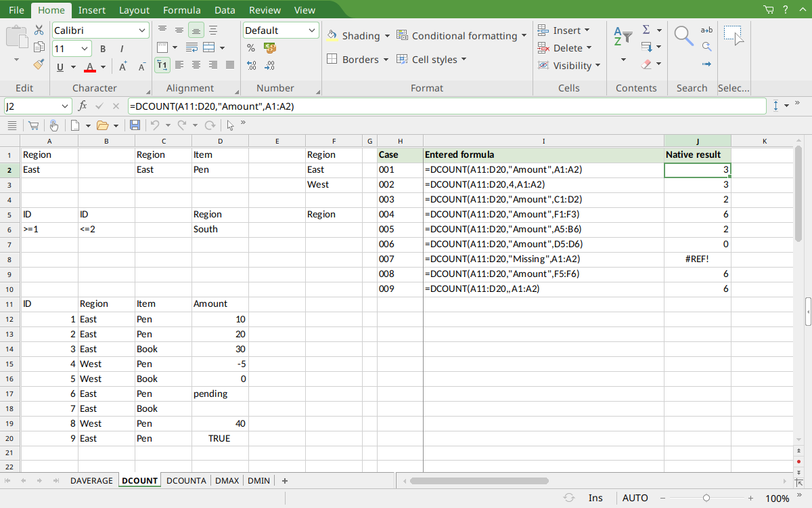Click the Clear eraser icon
Image resolution: width=812 pixels, height=508 pixels.
tap(646, 64)
